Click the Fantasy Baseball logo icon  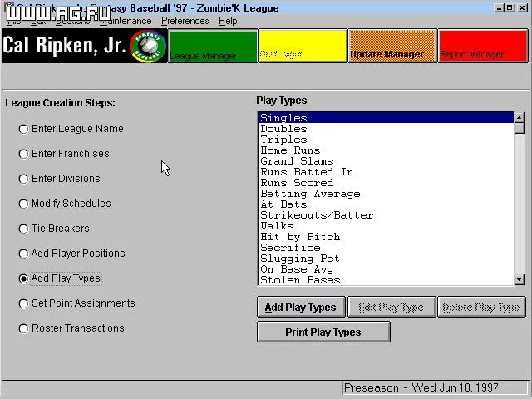point(148,47)
